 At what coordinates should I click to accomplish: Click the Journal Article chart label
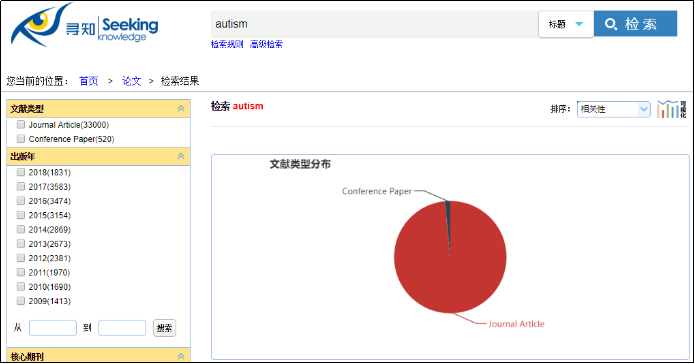(x=516, y=324)
